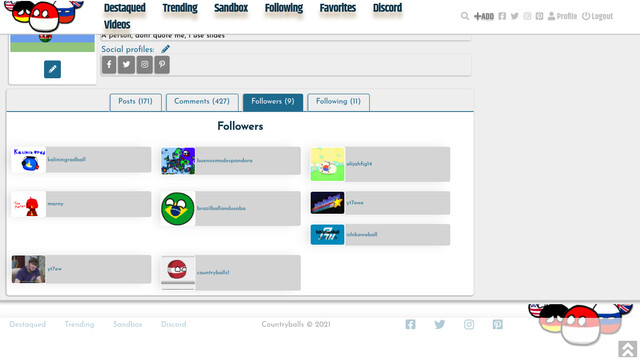Open the Instagram social profile button
This screenshot has width=640, height=360.
pyautogui.click(x=144, y=64)
